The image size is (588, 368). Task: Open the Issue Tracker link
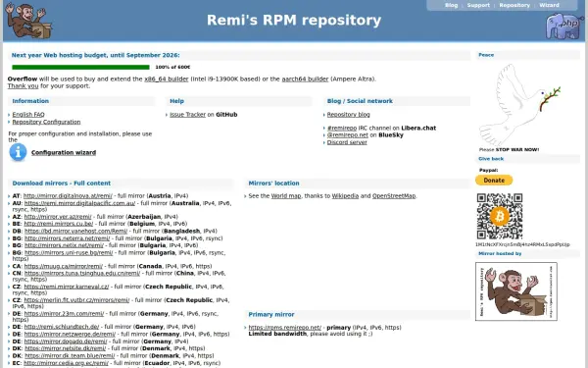(x=187, y=115)
